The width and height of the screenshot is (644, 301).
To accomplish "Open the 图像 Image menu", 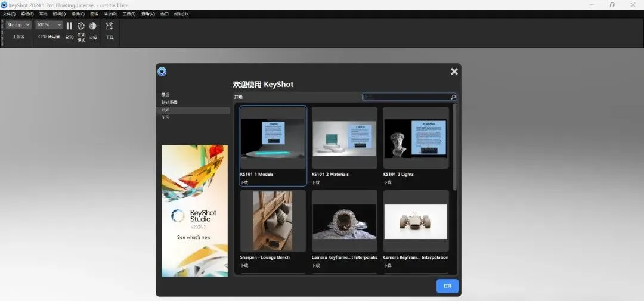I will click(x=94, y=14).
